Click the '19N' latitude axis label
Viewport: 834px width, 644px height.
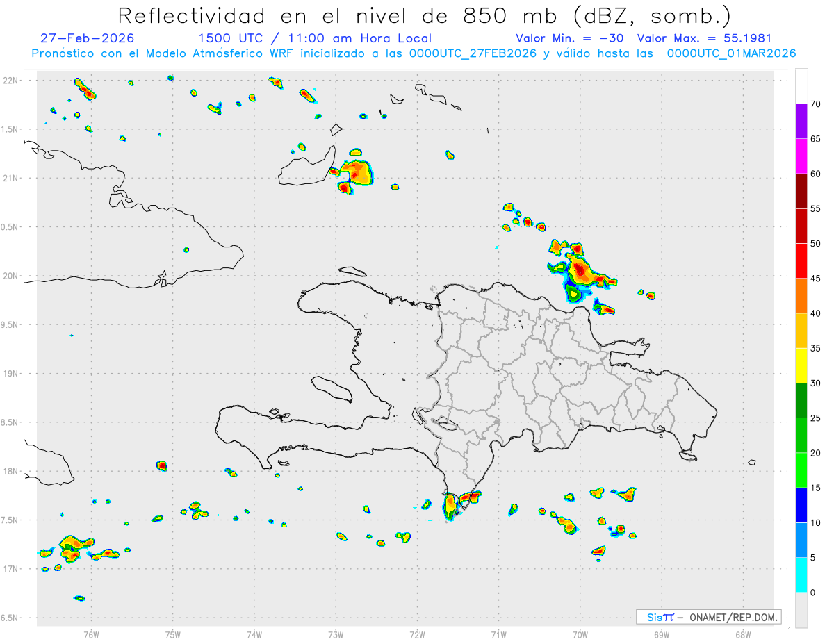[11, 374]
